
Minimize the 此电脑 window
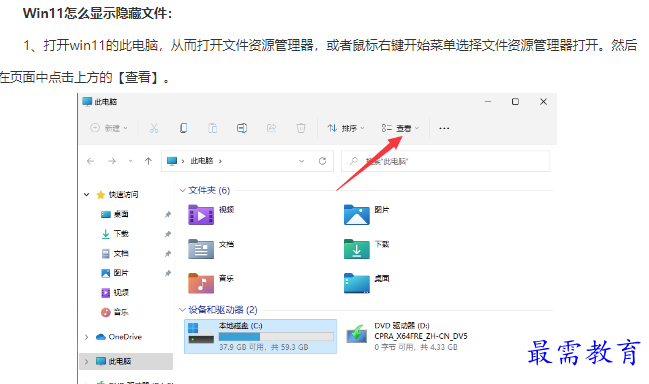point(488,101)
